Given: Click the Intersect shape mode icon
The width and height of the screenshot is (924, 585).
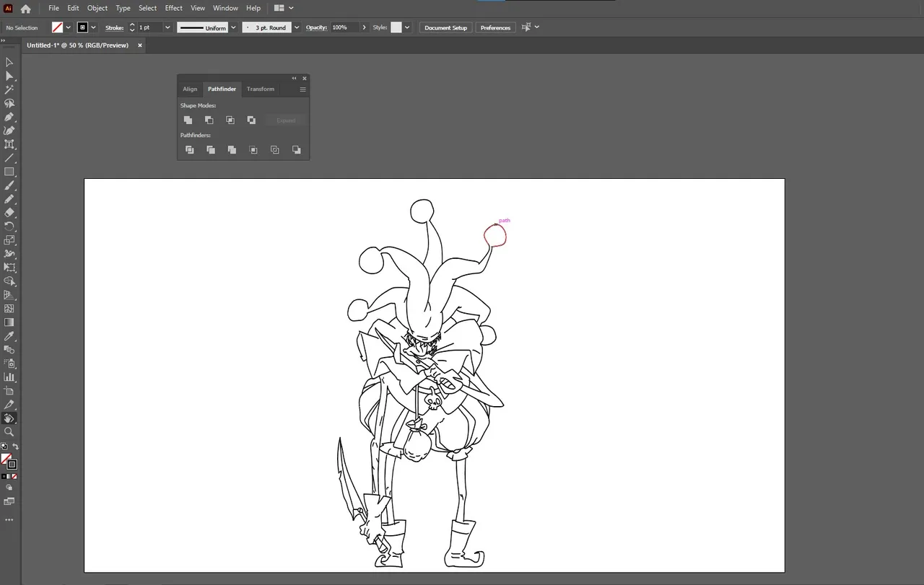Looking at the screenshot, I should [x=230, y=120].
